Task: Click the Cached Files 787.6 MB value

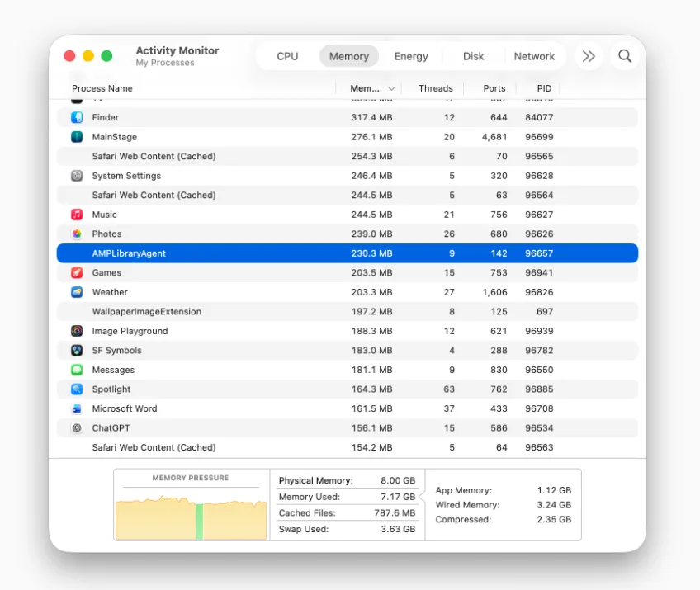Action: [x=395, y=512]
